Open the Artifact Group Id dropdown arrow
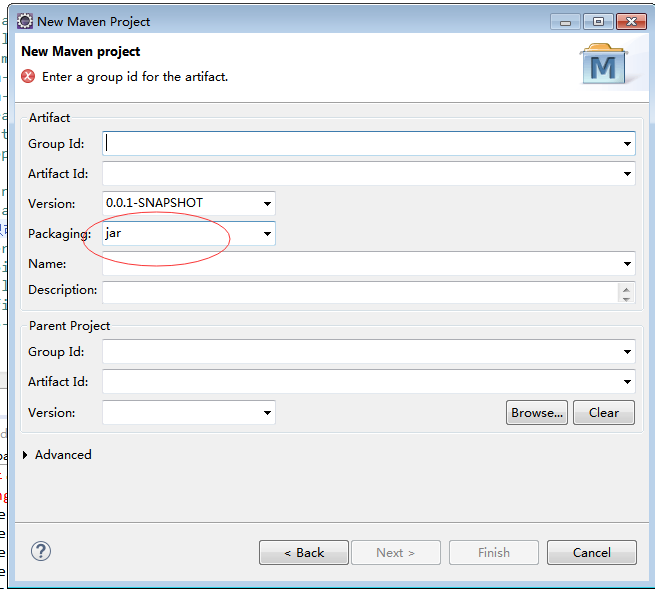The height and width of the screenshot is (589, 655). pyautogui.click(x=627, y=144)
